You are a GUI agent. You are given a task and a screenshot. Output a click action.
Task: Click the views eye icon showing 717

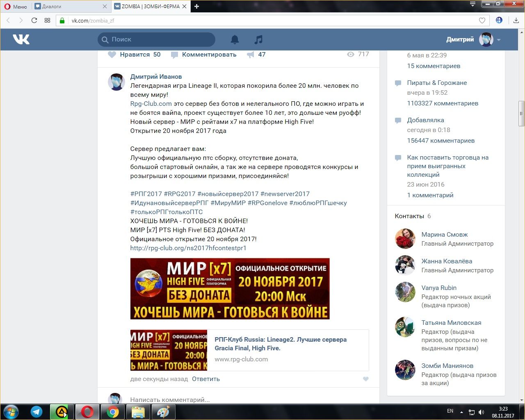click(x=351, y=54)
